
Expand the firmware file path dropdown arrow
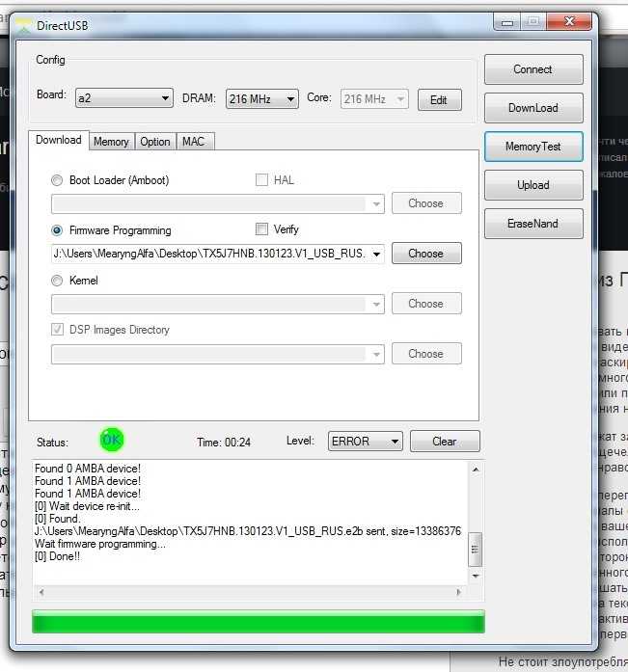click(376, 255)
